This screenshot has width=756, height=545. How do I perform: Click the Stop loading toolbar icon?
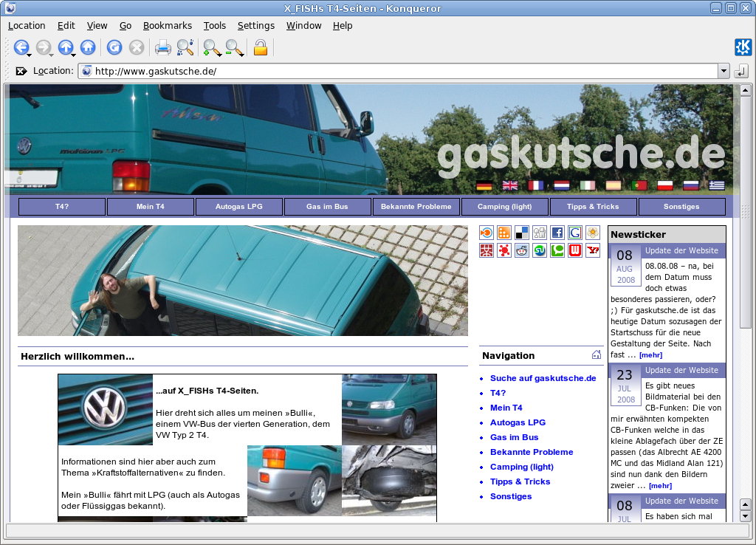click(x=137, y=47)
